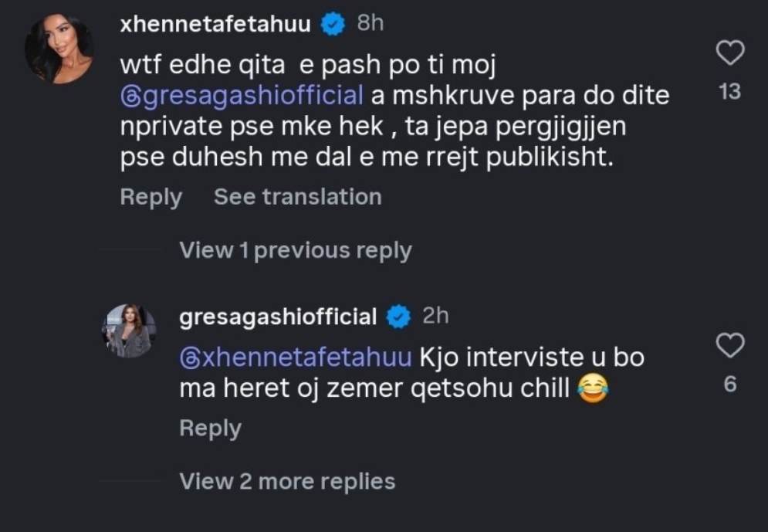View the 6 likes count
Viewport: 768px width, 532px height.
pyautogui.click(x=729, y=384)
